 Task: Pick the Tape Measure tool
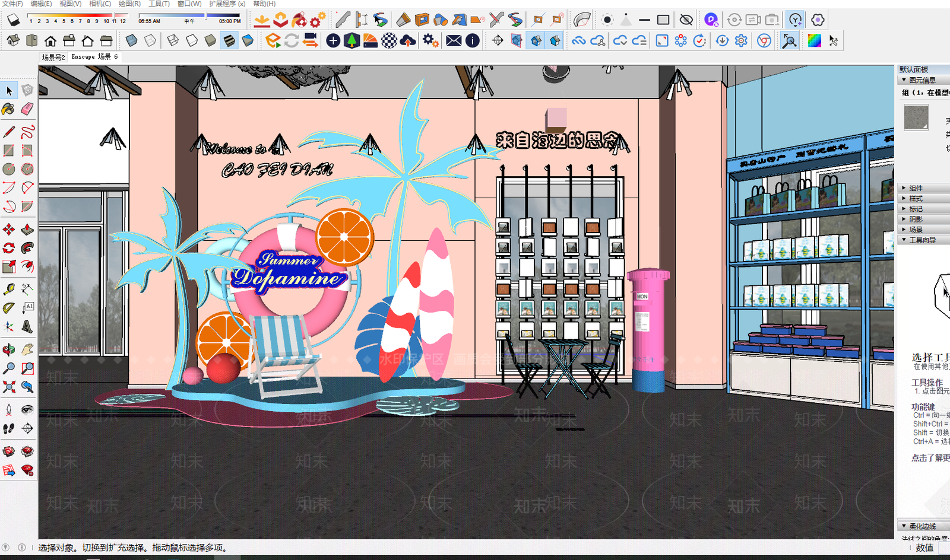[9, 289]
